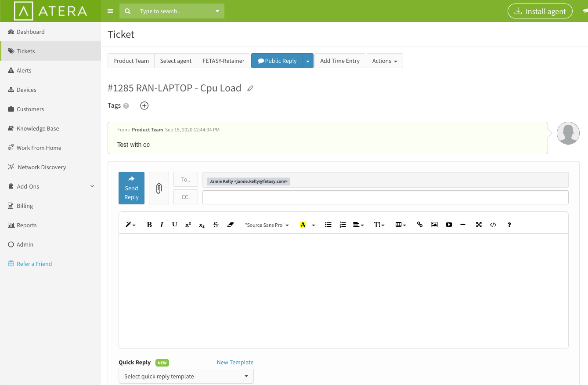Viewport: 588px width, 385px height.
Task: Open Select quick reply template dropdown
Action: coord(186,376)
